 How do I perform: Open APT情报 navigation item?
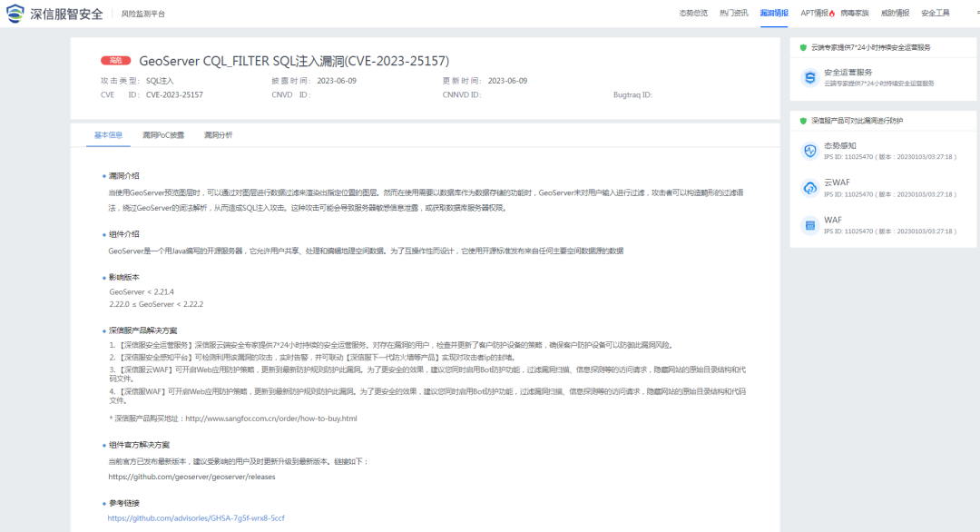pyautogui.click(x=814, y=13)
